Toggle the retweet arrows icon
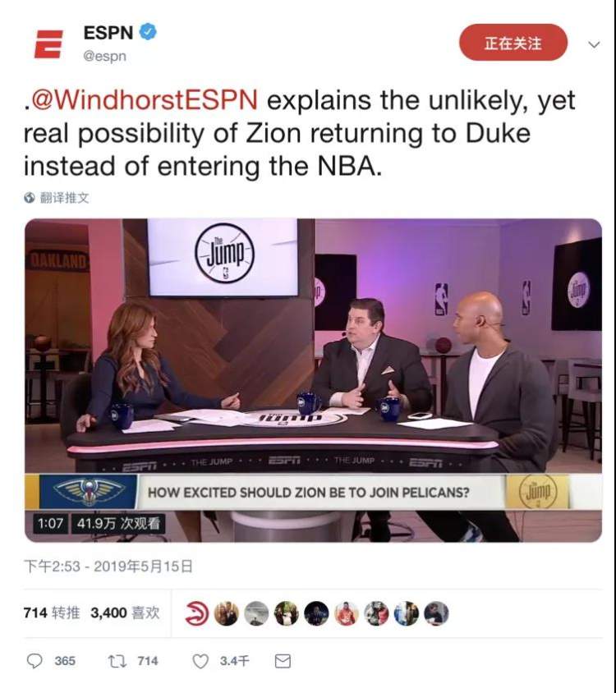Viewport: 616px width, 693px height. (x=117, y=661)
